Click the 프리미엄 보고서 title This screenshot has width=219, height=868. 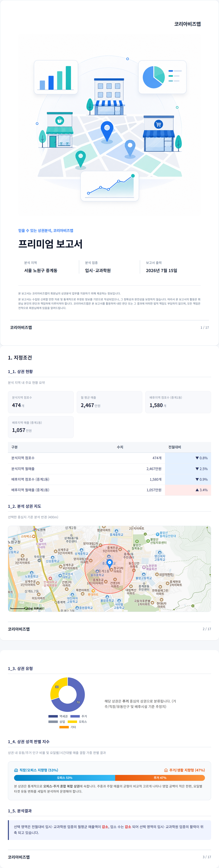[50, 244]
